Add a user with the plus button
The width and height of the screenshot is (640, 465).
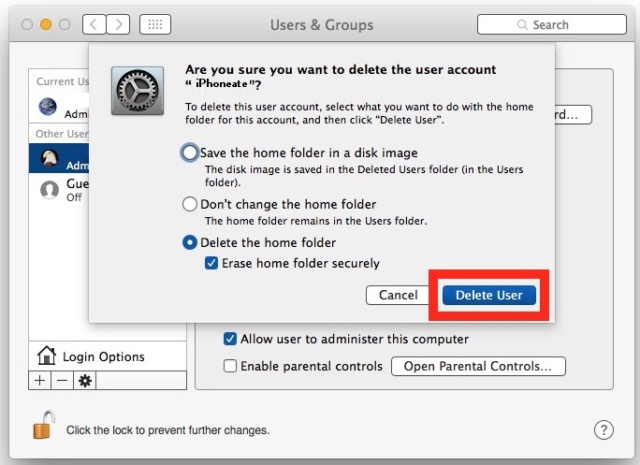[x=40, y=380]
